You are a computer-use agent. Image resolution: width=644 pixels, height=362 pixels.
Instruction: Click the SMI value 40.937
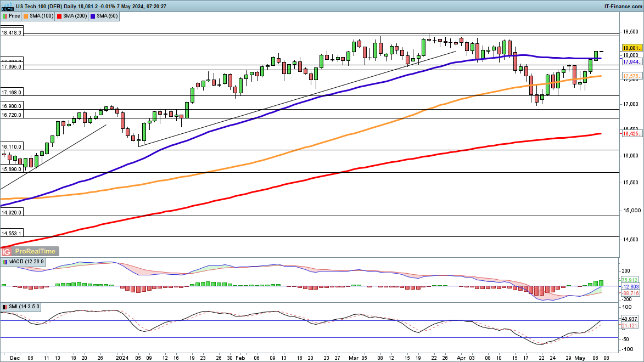tap(630, 319)
